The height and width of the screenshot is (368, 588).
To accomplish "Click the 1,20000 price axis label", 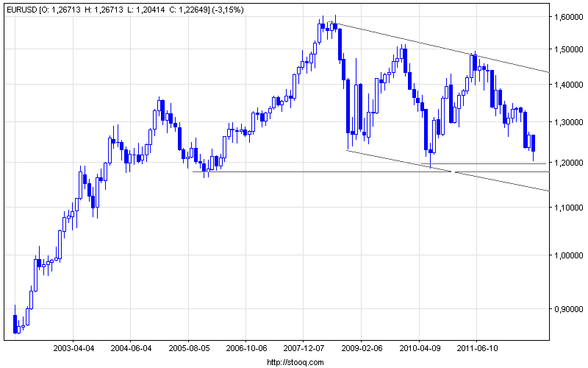I will pyautogui.click(x=569, y=163).
